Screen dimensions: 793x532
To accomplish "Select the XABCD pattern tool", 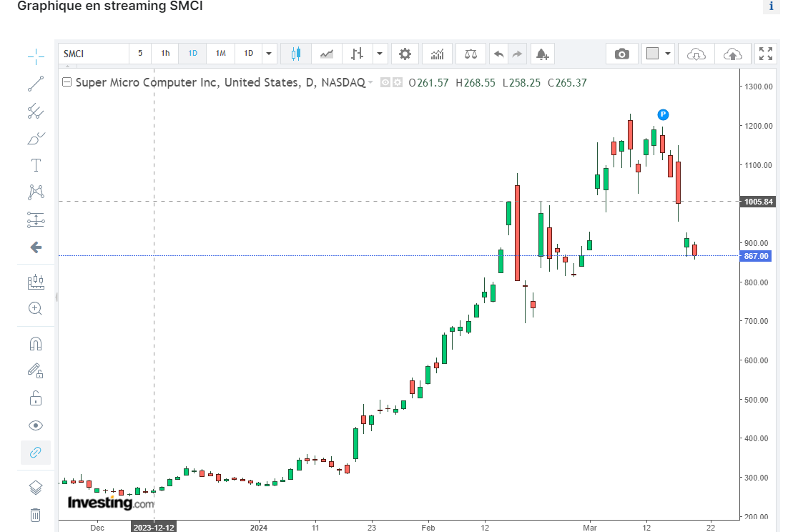I will [36, 192].
